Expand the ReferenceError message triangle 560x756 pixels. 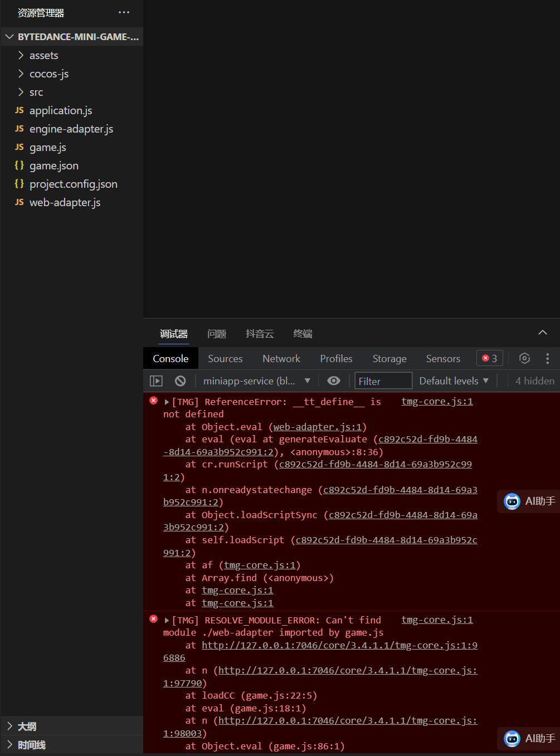pos(167,402)
